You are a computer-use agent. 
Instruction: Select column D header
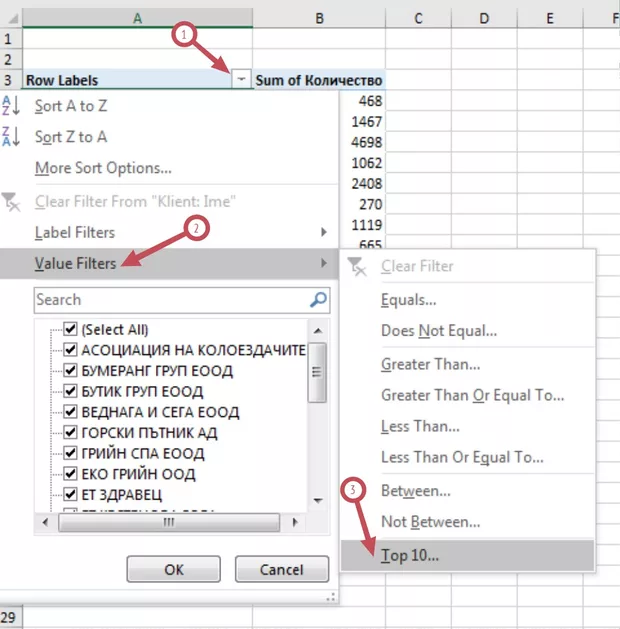click(484, 18)
